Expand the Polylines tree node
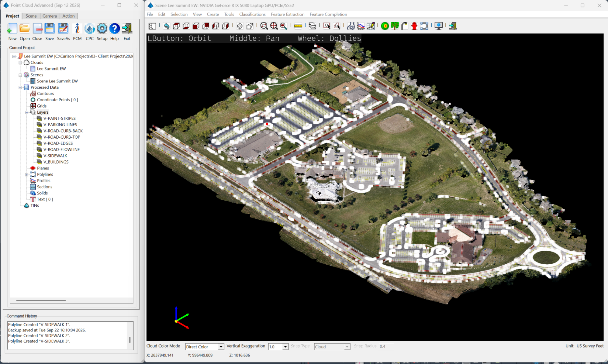The width and height of the screenshot is (608, 364). click(x=27, y=174)
